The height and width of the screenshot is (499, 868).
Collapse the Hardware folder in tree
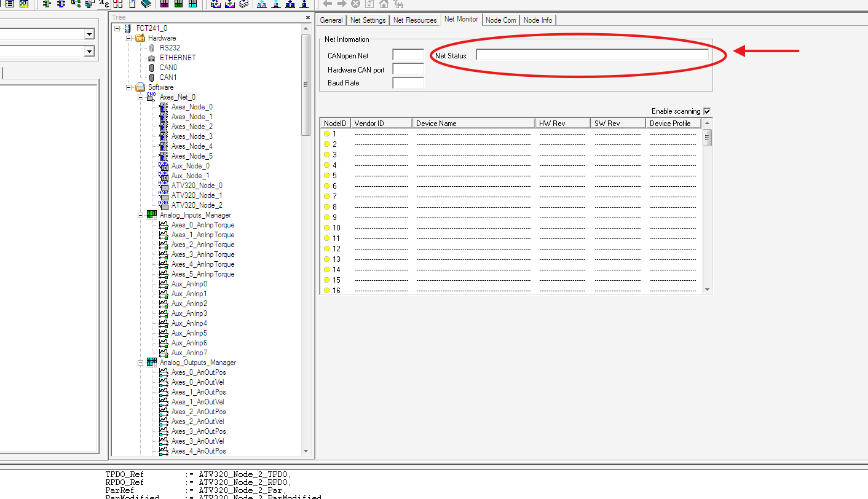coord(129,38)
